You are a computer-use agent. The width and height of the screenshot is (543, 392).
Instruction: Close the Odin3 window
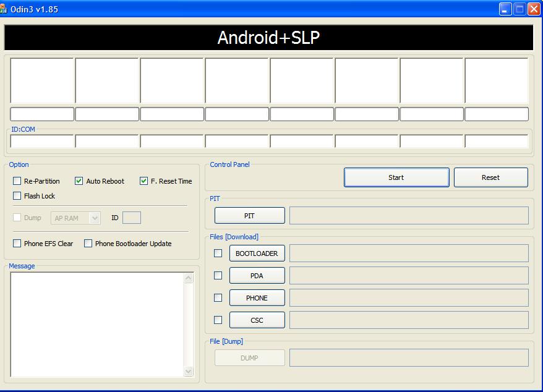point(534,9)
